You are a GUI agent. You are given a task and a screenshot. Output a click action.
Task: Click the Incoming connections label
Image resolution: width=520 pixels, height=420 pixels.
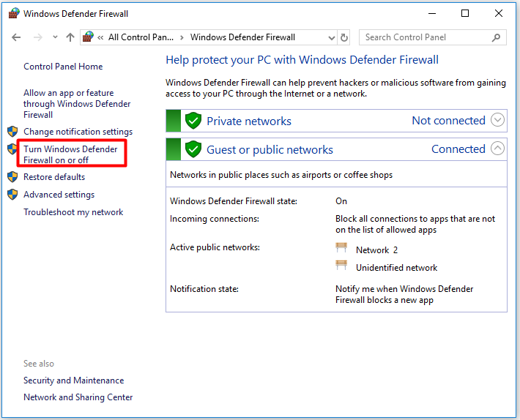click(215, 219)
